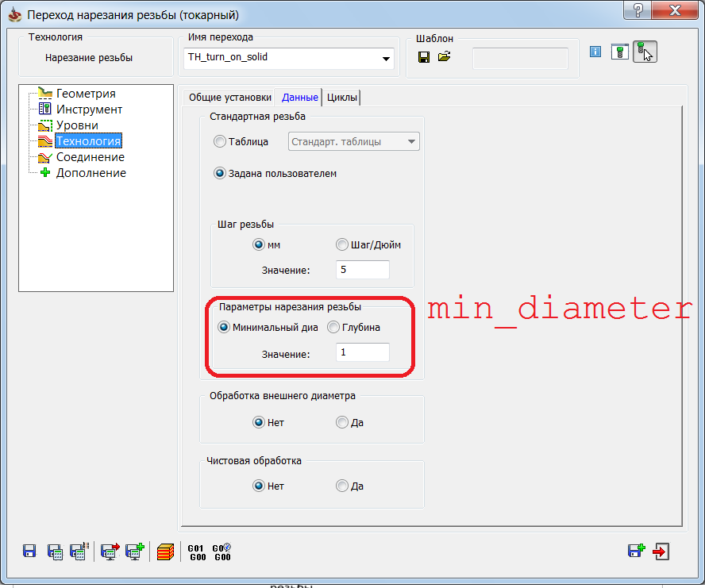Select Минимальный диа radio button
Viewport: 705px width, 588px height.
coord(224,327)
